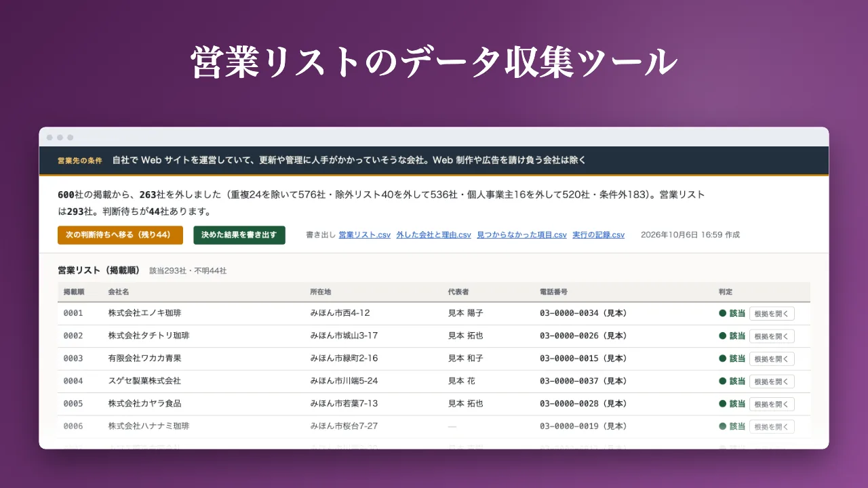Click representative name 見本 花
The image size is (868, 488).
[461, 381]
